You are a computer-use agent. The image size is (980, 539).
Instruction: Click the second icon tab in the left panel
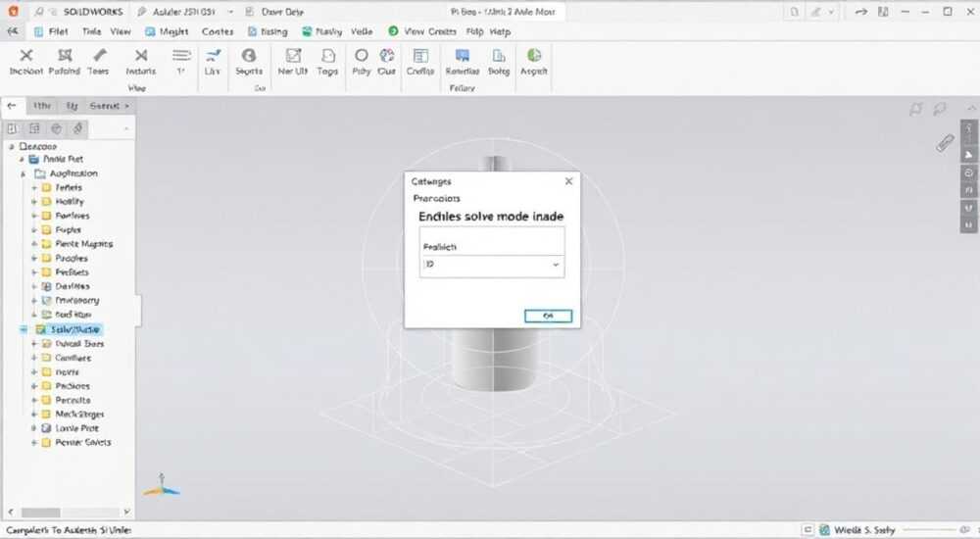point(34,128)
